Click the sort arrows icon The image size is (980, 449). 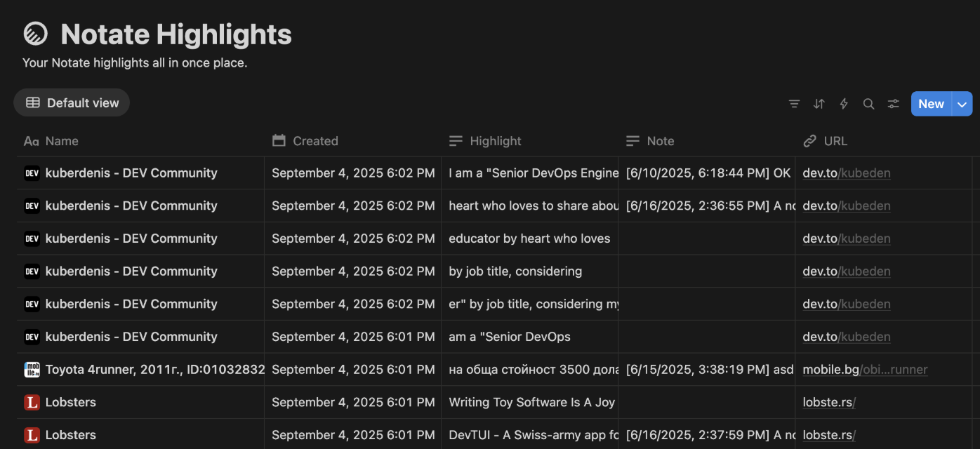pyautogui.click(x=819, y=104)
